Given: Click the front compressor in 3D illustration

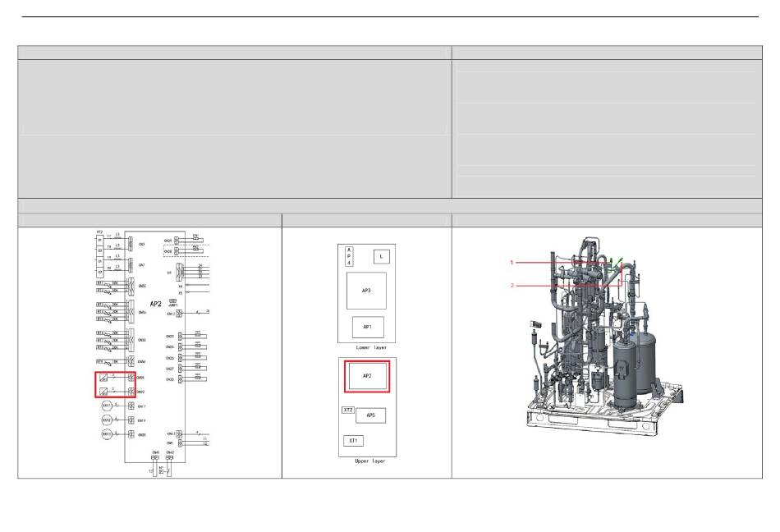Looking at the screenshot, I should 625,374.
